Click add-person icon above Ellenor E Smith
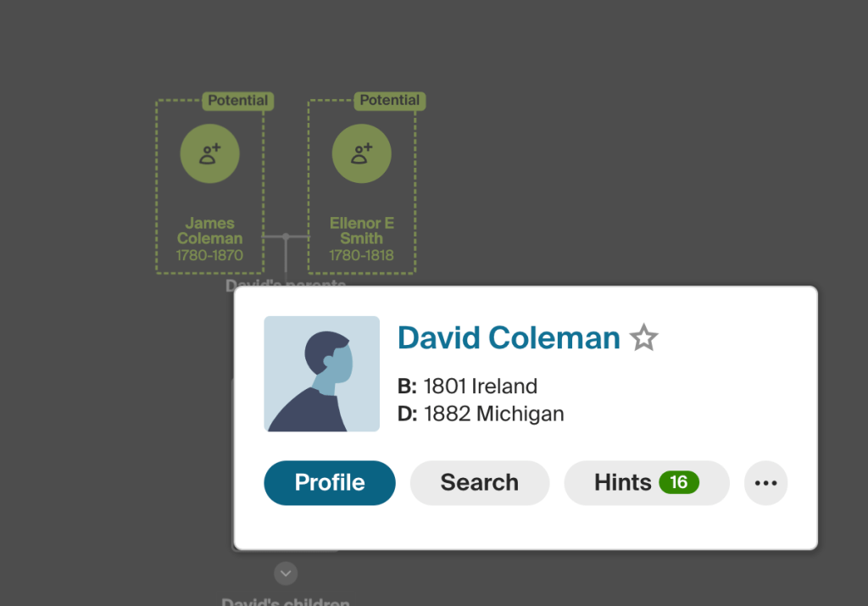Image resolution: width=868 pixels, height=606 pixels. tap(361, 153)
